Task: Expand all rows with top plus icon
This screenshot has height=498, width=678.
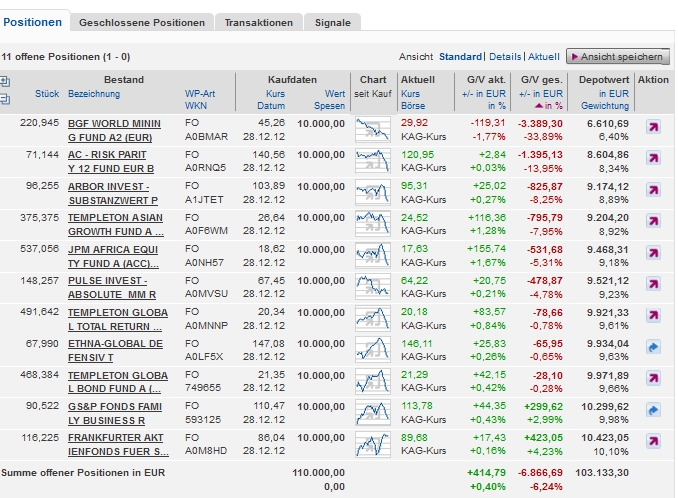Action: pyautogui.click(x=5, y=81)
